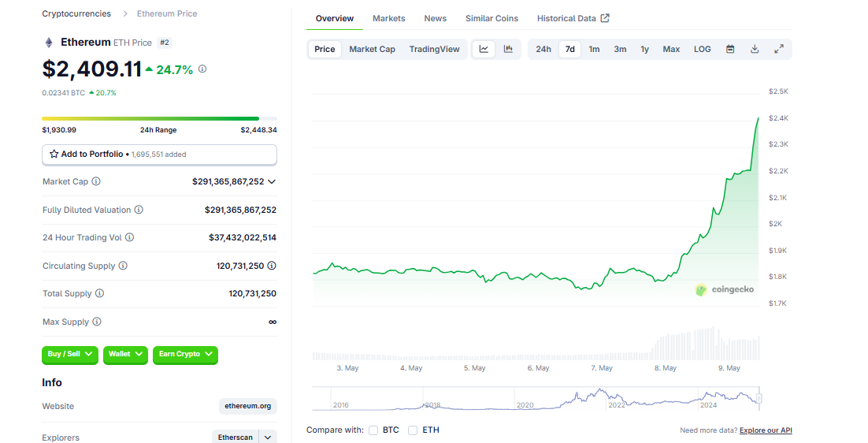Switch to line chart view icon

pos(484,49)
